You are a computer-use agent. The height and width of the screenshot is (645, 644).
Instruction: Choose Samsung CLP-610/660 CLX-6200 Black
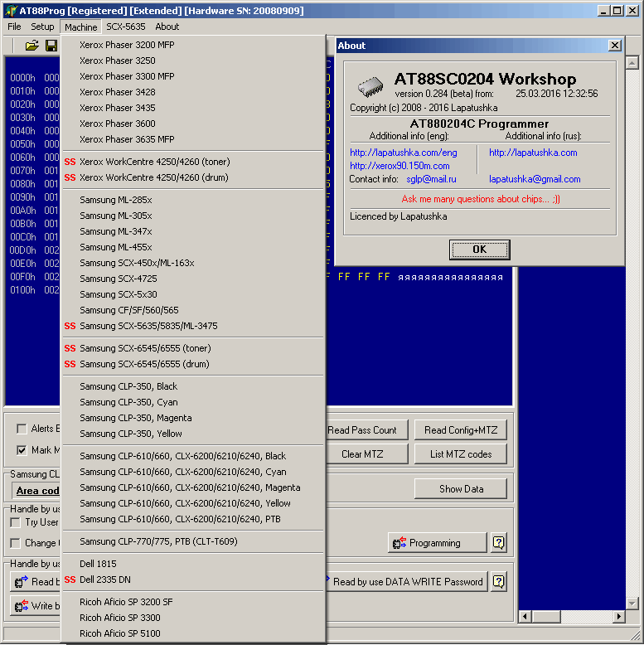(193, 456)
